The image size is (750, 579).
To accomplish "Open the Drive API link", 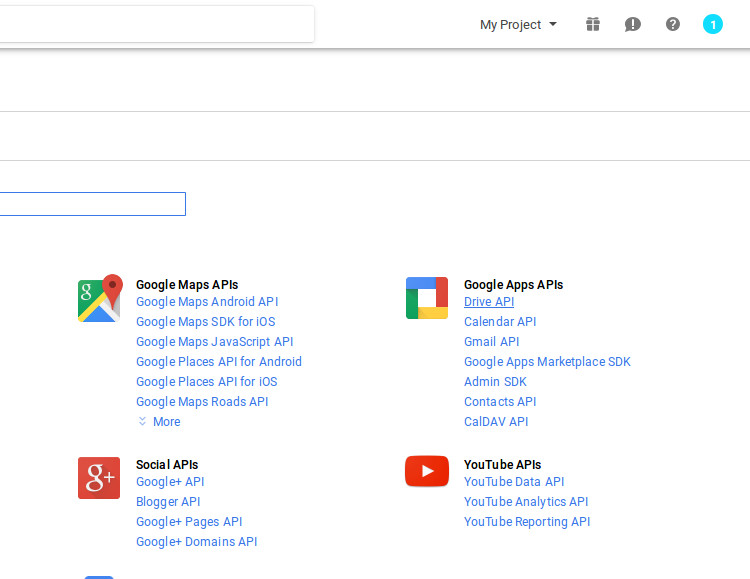I will click(x=489, y=302).
